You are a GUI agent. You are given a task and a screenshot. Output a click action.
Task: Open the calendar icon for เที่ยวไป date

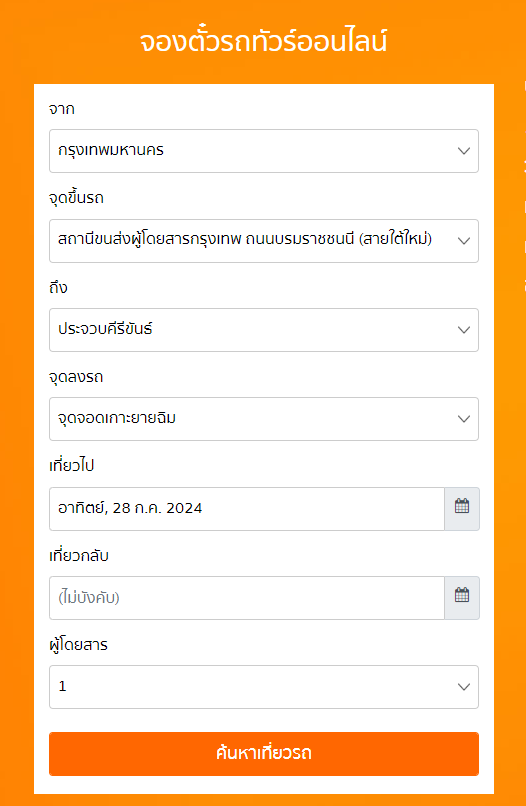(462, 508)
